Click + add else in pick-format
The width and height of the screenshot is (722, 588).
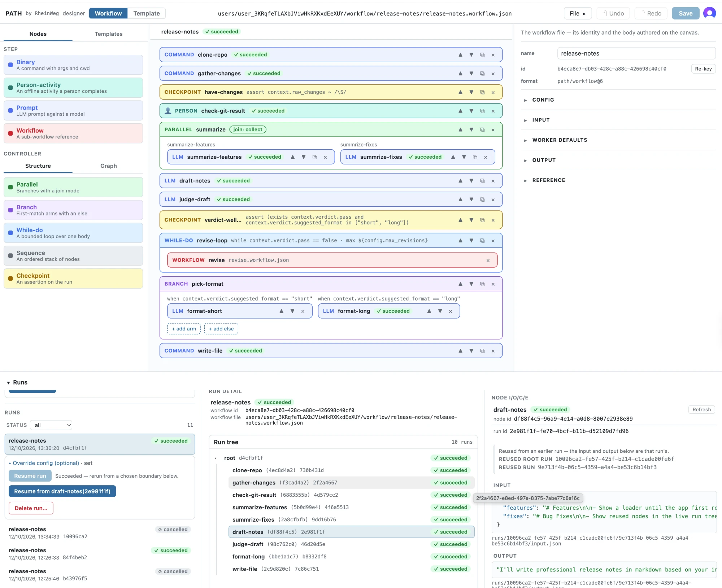(x=221, y=329)
